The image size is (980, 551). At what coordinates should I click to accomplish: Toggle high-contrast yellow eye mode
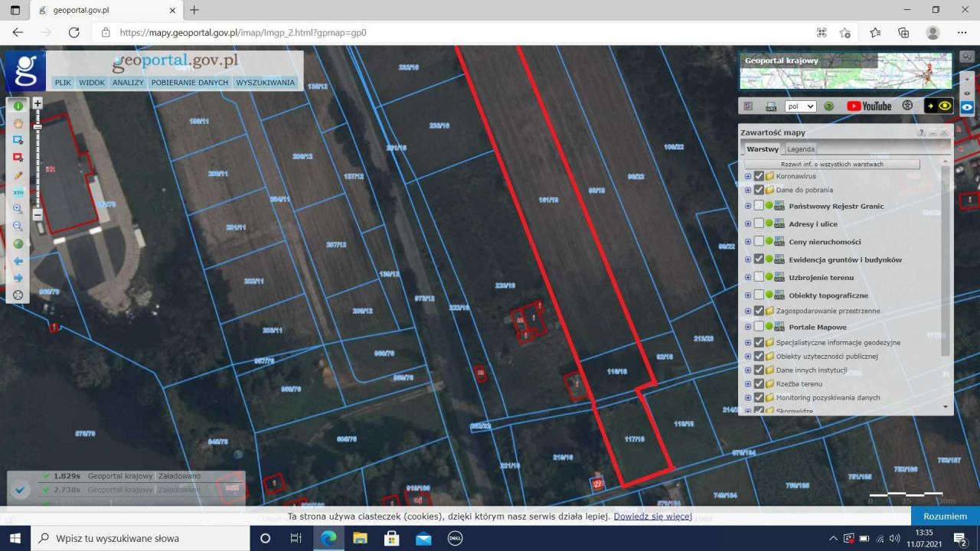tap(939, 106)
